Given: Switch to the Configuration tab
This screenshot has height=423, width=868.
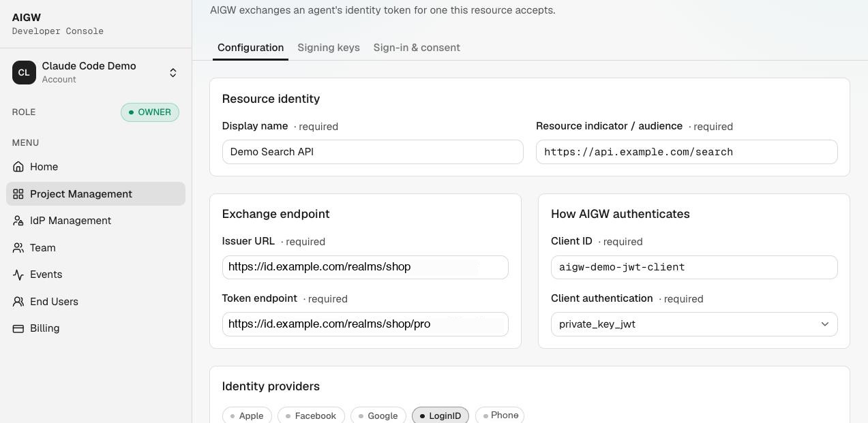Looking at the screenshot, I should 250,48.
